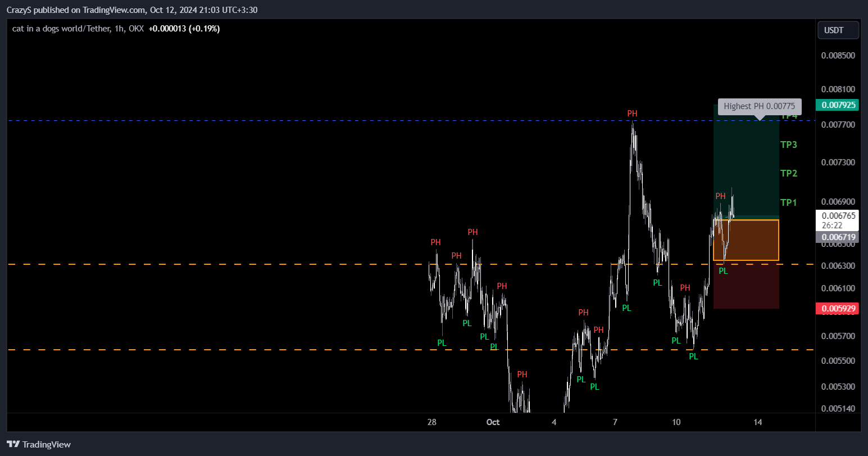Click the PH label above the highest peak
This screenshot has height=456, width=868.
point(633,114)
